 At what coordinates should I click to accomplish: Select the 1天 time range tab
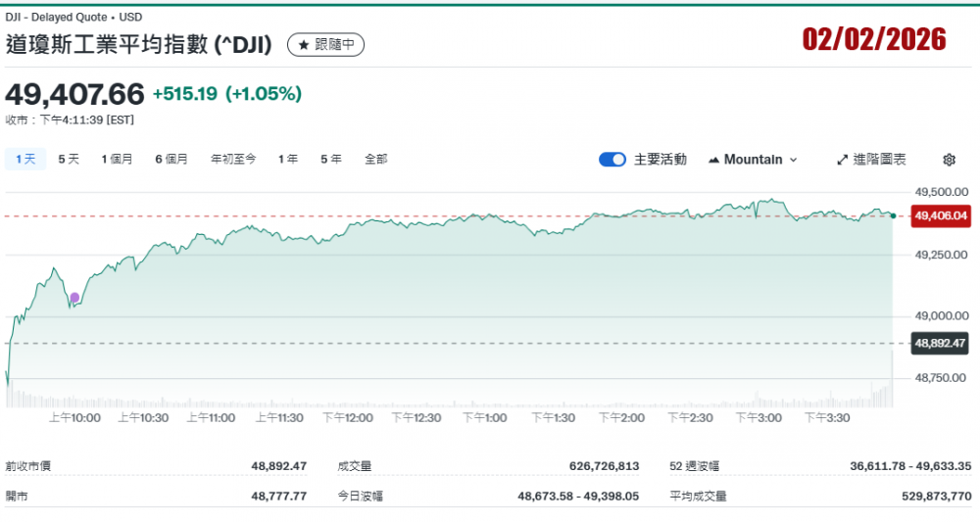coord(24,159)
